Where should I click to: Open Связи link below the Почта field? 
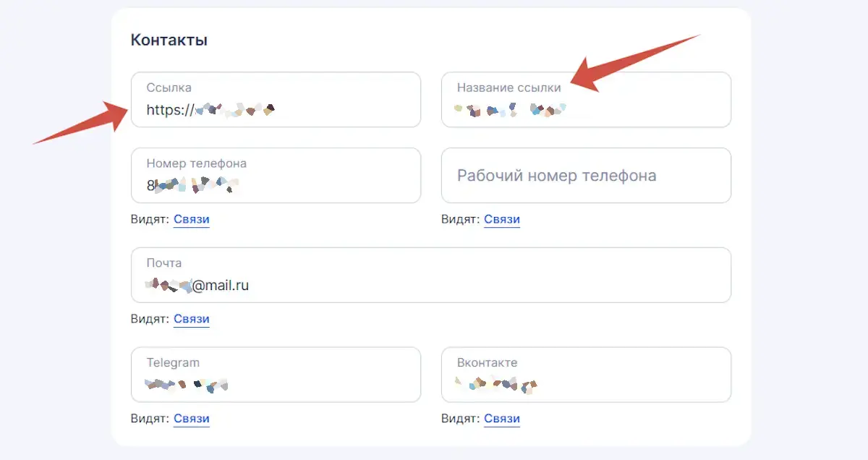(191, 319)
